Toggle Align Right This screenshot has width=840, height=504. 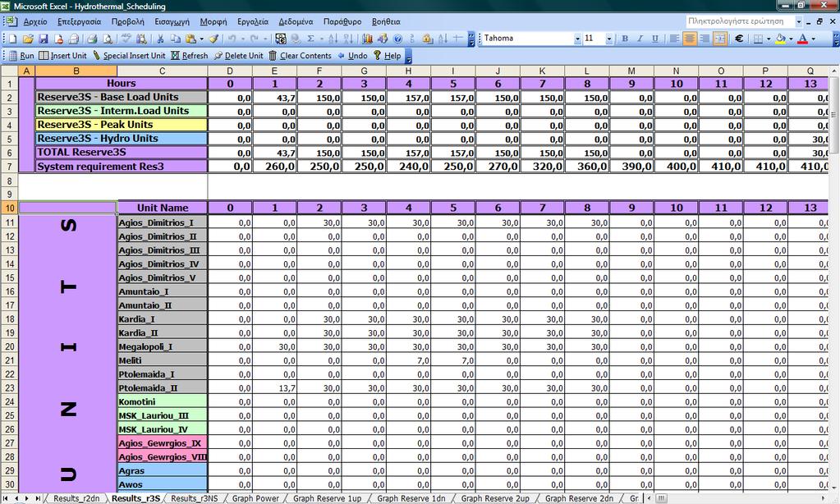tap(705, 39)
